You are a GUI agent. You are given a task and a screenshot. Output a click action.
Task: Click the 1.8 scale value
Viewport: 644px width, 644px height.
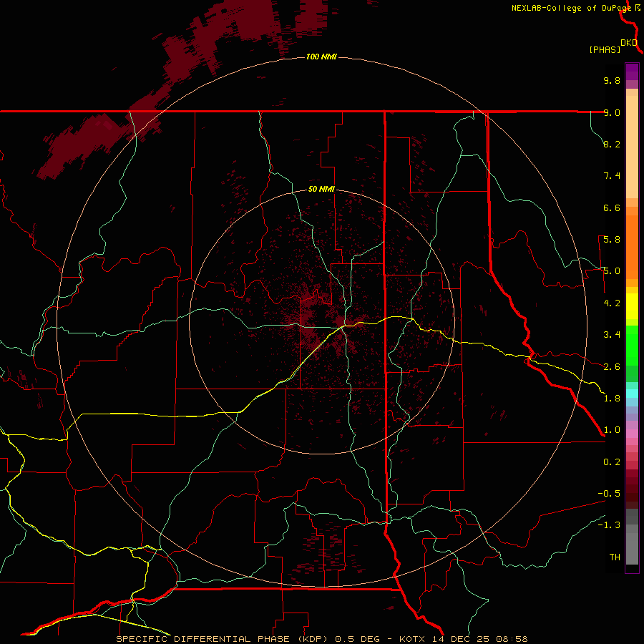pos(612,399)
